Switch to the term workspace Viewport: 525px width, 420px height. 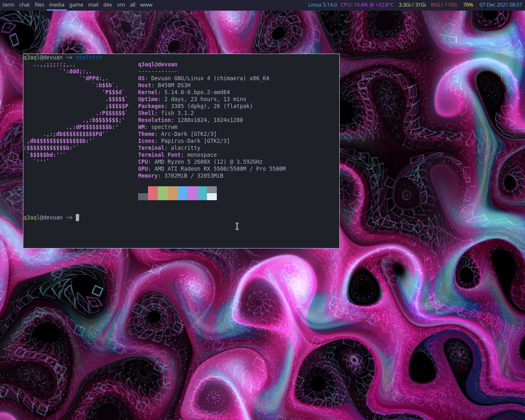coord(8,5)
